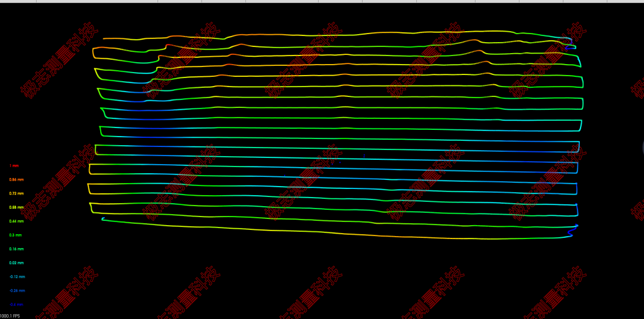Click the small cyan hook at bottom-left scan start
This screenshot has width=644, height=319.
pos(103,218)
